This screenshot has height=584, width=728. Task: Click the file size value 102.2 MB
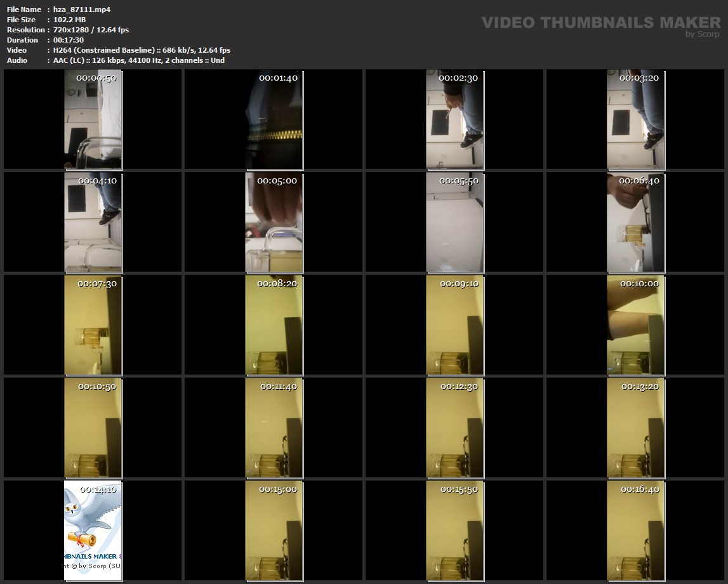[x=69, y=20]
